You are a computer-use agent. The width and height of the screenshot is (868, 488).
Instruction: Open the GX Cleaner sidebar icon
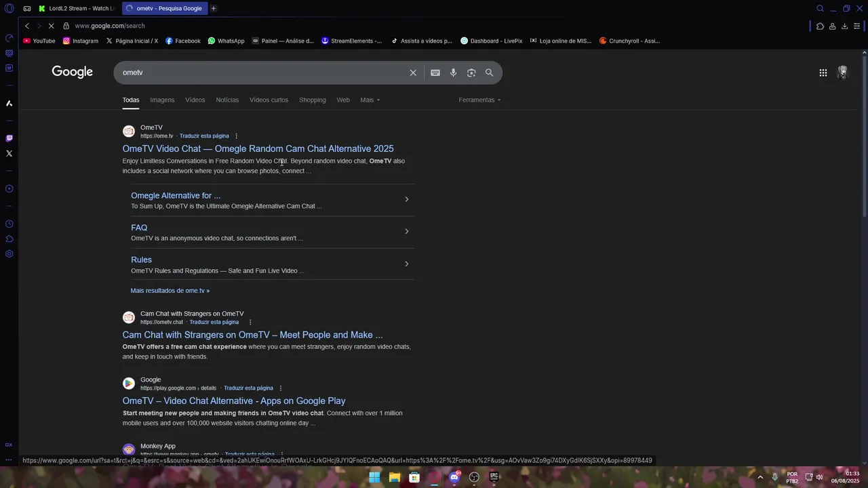[x=9, y=53]
